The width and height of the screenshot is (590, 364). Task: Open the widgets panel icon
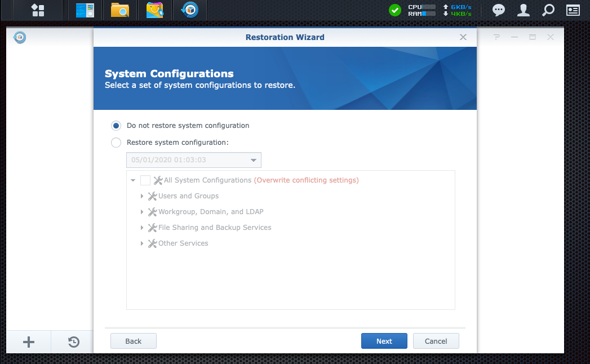click(x=573, y=10)
